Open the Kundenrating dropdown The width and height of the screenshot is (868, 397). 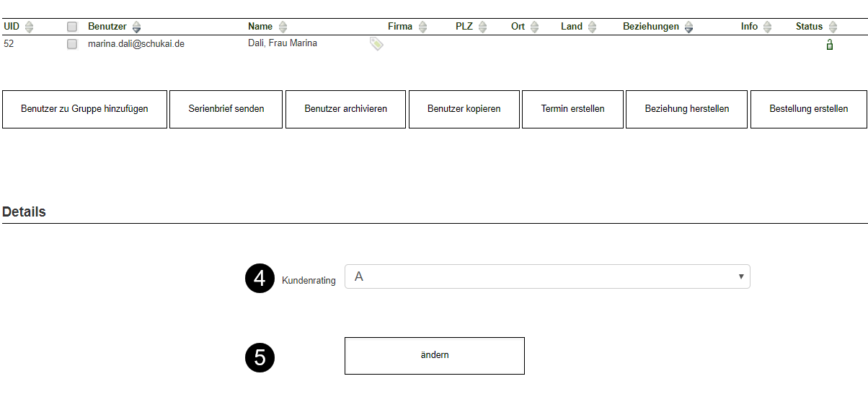[x=547, y=276]
